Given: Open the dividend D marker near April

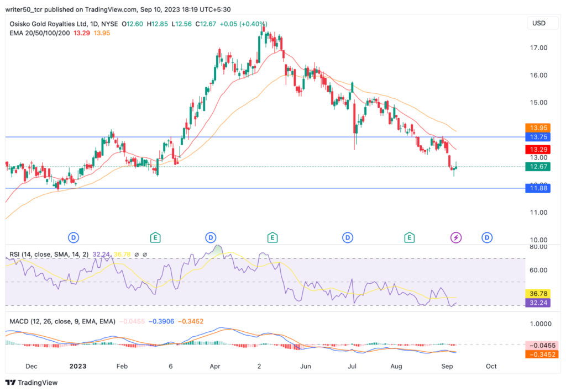Looking at the screenshot, I should point(211,237).
